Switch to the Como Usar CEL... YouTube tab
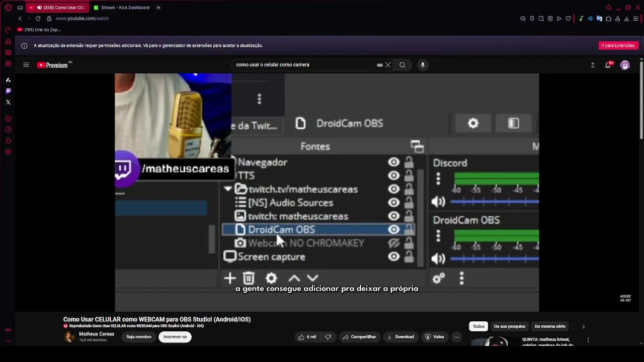The width and height of the screenshot is (644, 362). 57,8
